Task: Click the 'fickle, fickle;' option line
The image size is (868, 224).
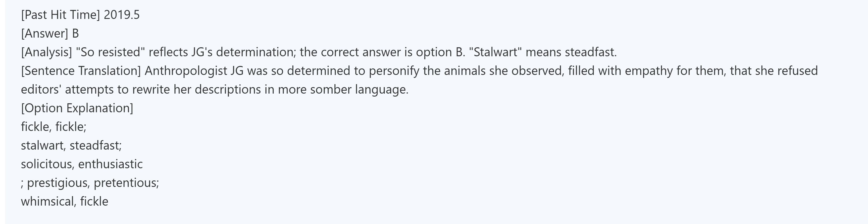Action: pos(53,127)
